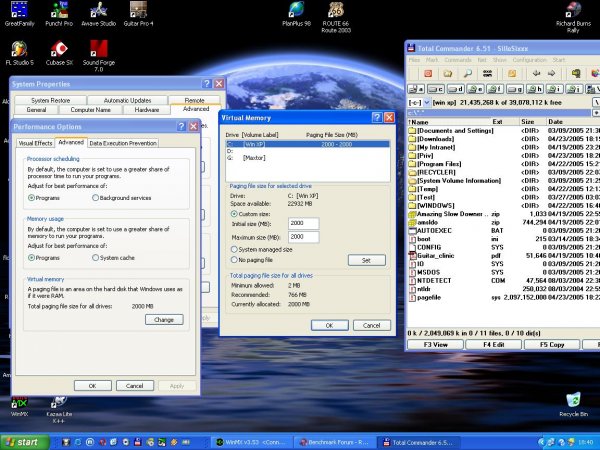Click the Set button in Virtual Memory
Screen dimensions: 600x450
coord(367,260)
